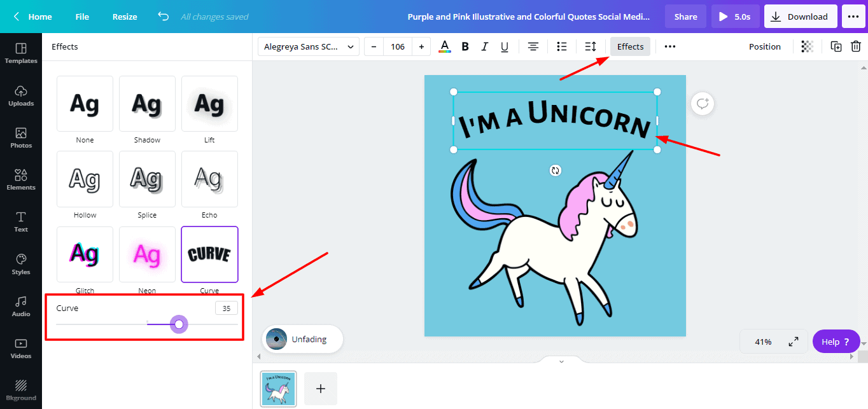Open the three-dot more options in toolbar

pyautogui.click(x=669, y=46)
